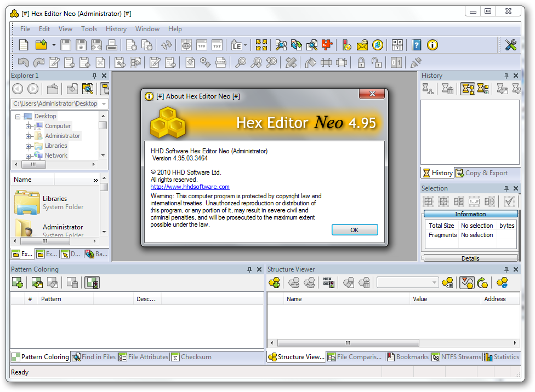535x392 pixels.
Task: Open the File menu
Action: coord(25,29)
